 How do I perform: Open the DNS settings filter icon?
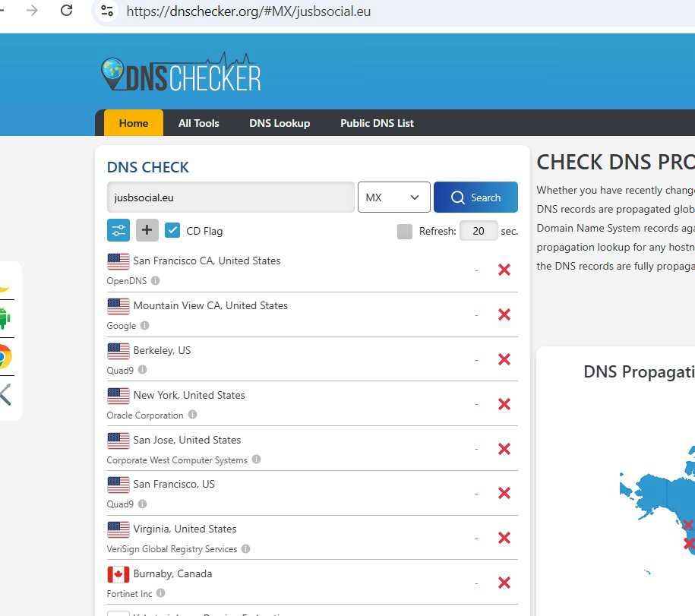[118, 230]
